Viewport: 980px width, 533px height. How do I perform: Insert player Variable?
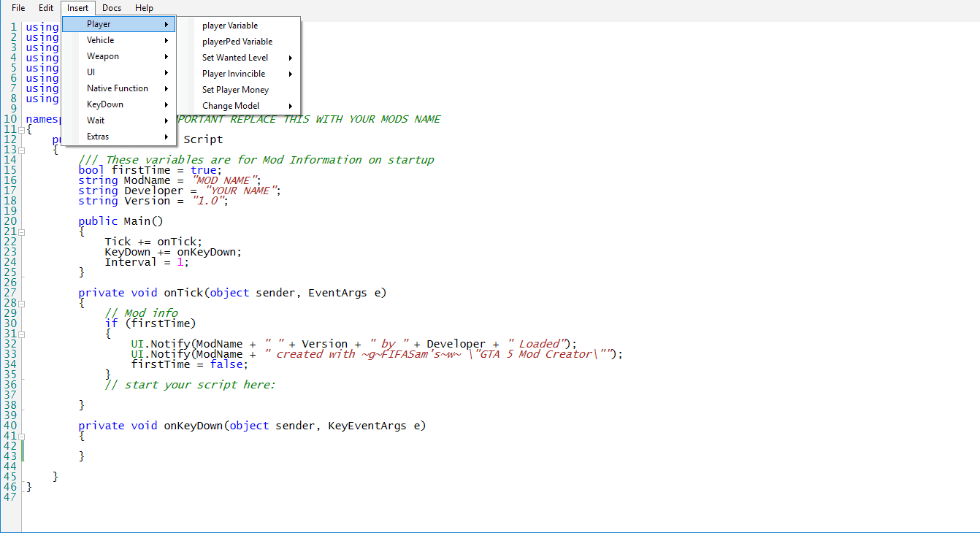(239, 26)
